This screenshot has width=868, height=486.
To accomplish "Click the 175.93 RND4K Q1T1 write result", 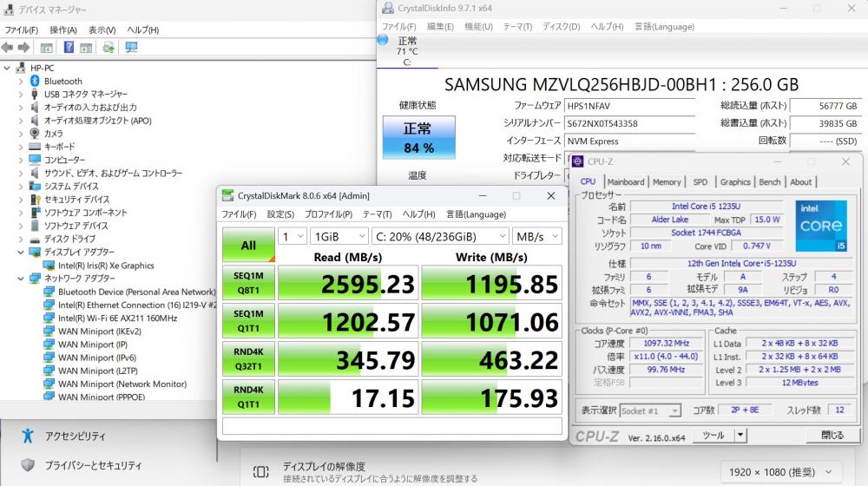I will pyautogui.click(x=491, y=397).
